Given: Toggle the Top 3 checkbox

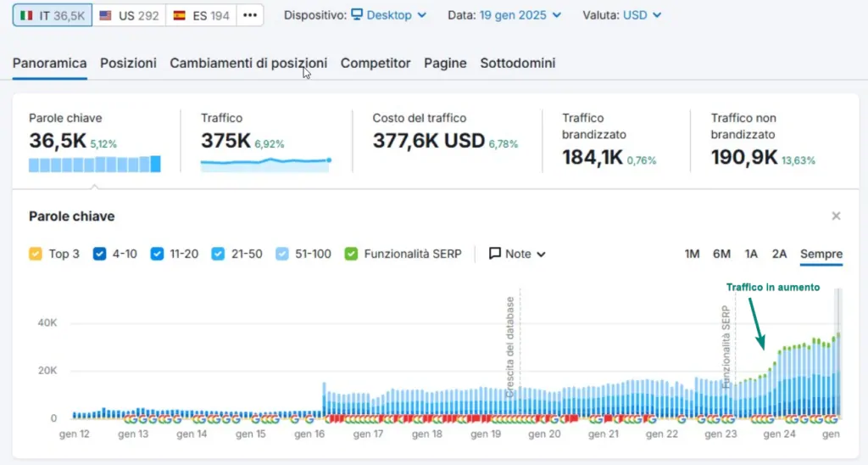Looking at the screenshot, I should click(x=36, y=254).
